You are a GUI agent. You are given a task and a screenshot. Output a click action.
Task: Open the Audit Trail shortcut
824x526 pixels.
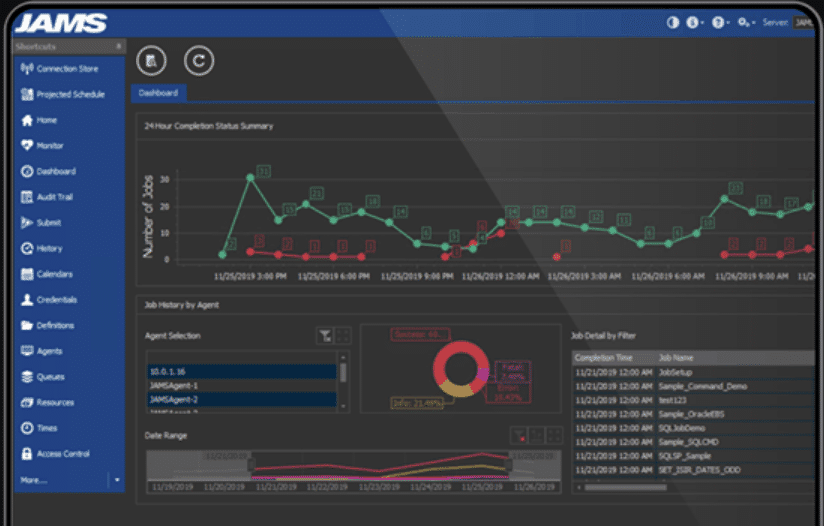54,197
